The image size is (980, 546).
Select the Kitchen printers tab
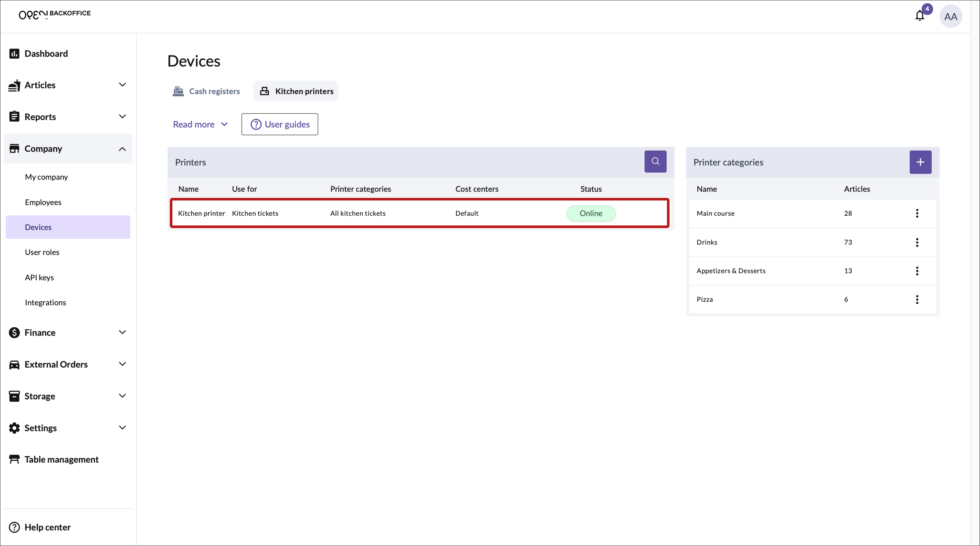point(296,91)
